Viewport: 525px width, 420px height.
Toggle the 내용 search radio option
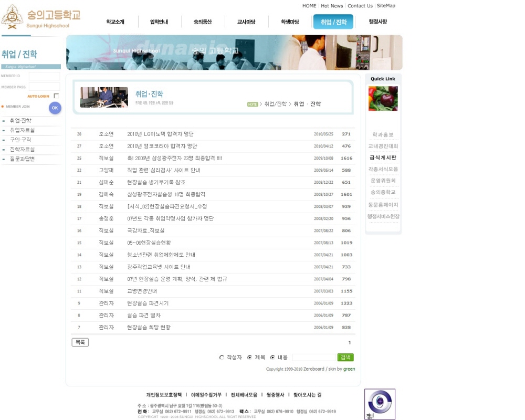pos(272,358)
